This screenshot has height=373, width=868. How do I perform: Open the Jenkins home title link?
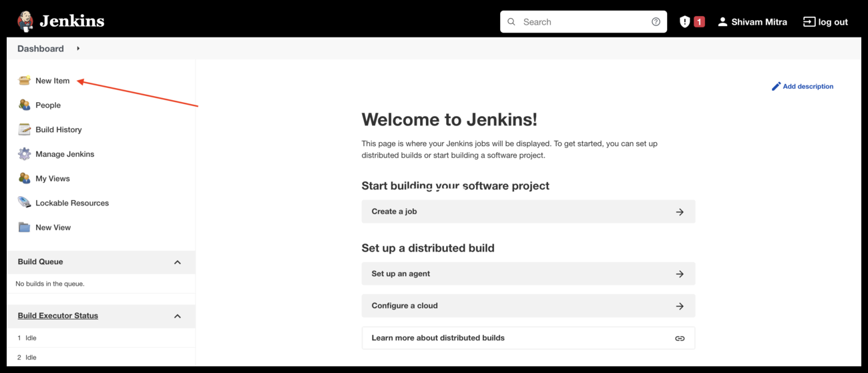coord(71,21)
